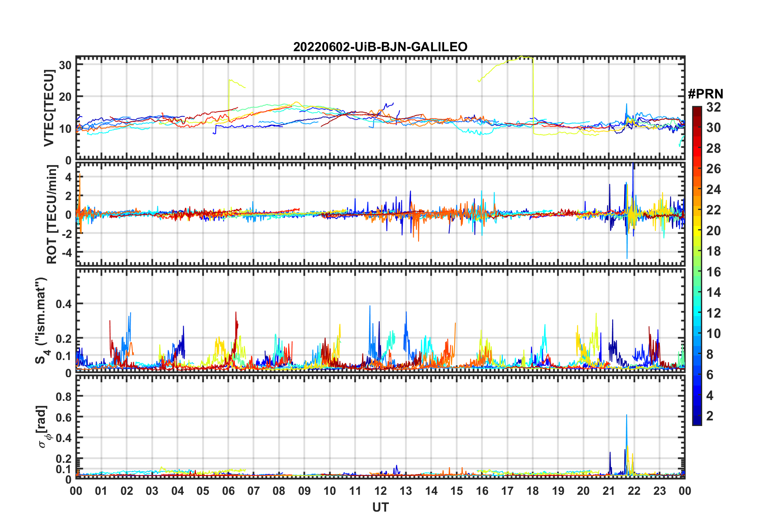Click the 20 tick label on VTEC axis

66,97
